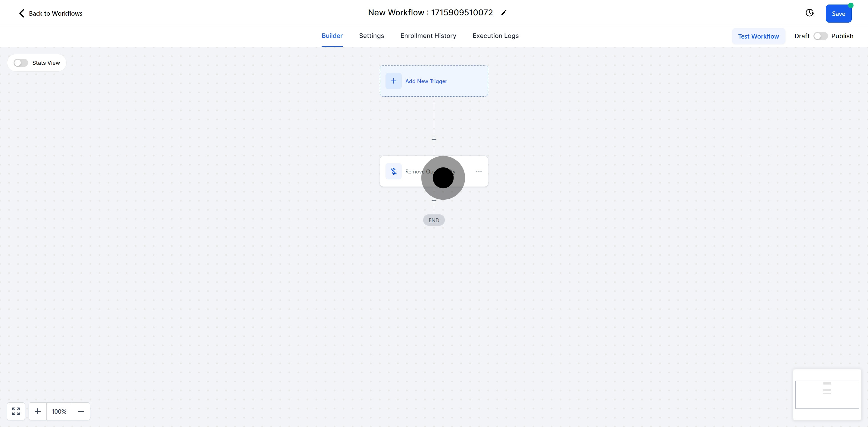The height and width of the screenshot is (427, 868).
Task: Click the Remove Opportunity action icon
Action: 393,171
